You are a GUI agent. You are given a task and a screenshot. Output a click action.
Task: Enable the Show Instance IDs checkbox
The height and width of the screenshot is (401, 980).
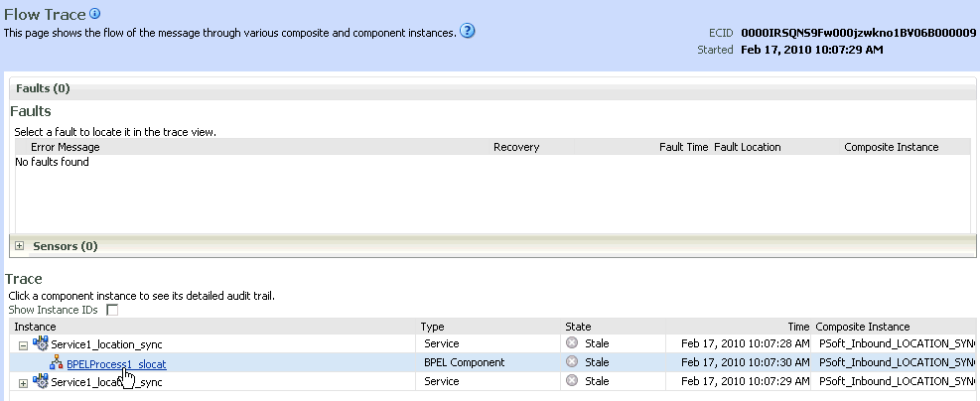click(x=112, y=310)
